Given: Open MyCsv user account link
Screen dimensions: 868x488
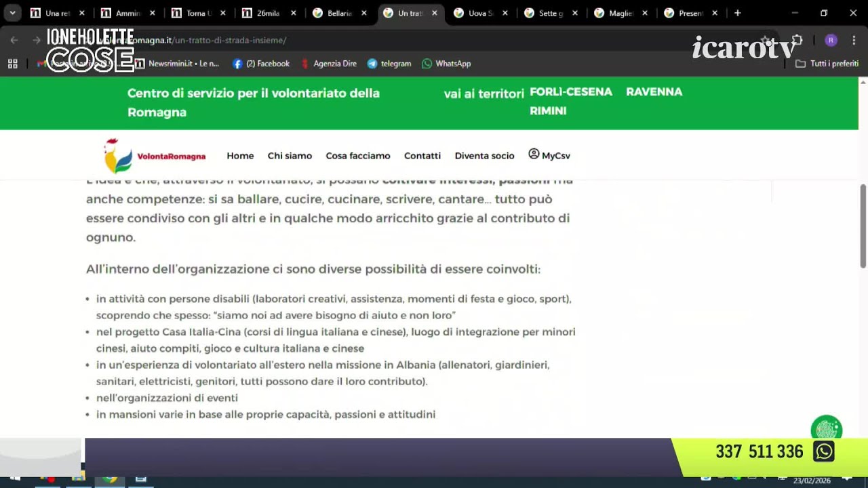Looking at the screenshot, I should [x=549, y=155].
